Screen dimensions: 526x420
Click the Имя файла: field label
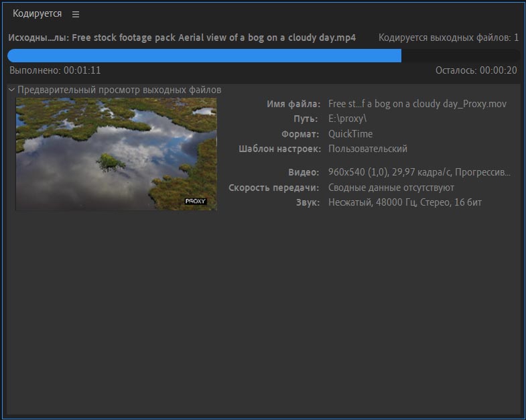[293, 104]
